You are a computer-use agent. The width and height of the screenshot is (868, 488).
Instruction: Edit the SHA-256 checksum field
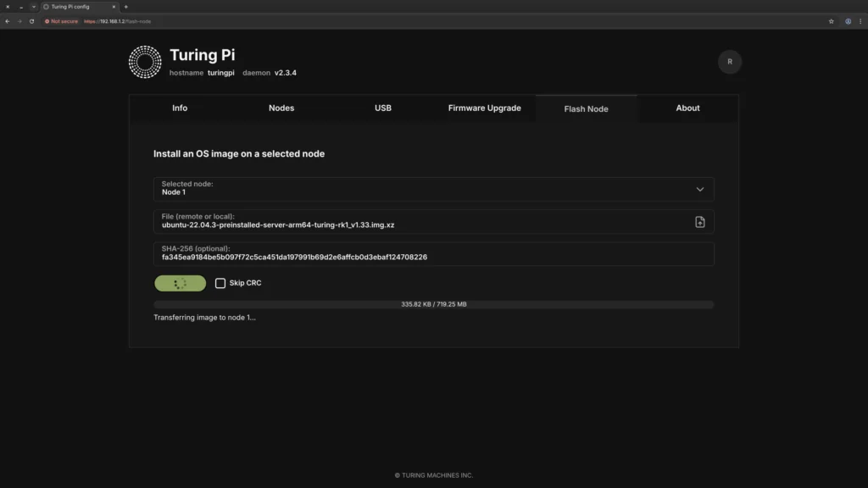pyautogui.click(x=432, y=256)
